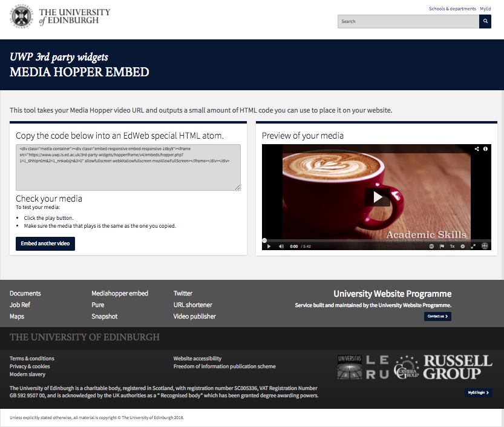Viewport: 504px width, 427px height.
Task: Click the 'MEDIA HOPPER EMBED' heading
Action: click(x=79, y=72)
